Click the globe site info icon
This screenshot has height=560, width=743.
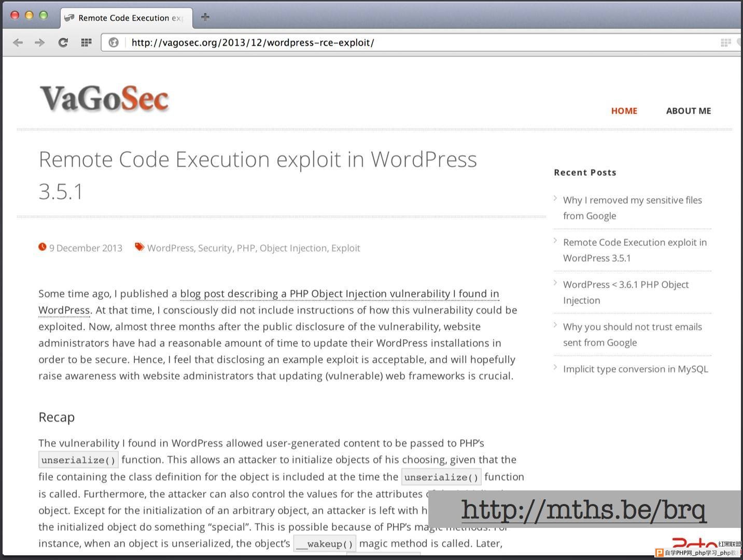tap(114, 43)
